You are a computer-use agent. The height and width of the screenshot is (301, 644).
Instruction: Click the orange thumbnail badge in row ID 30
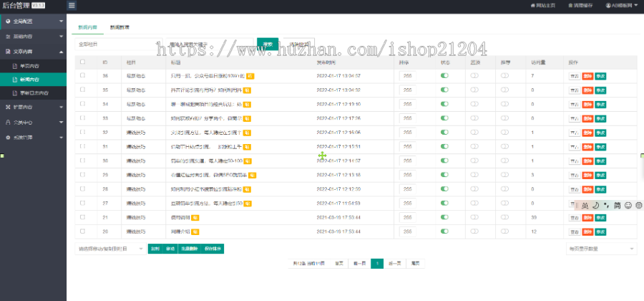(x=248, y=161)
